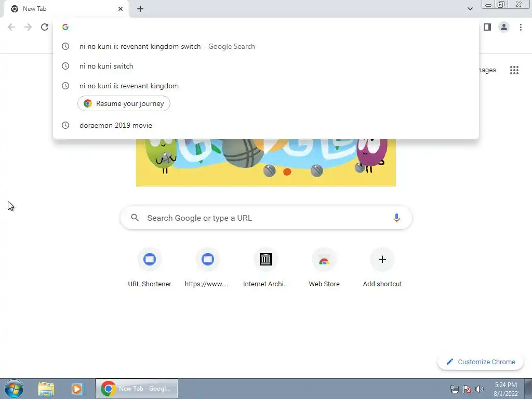Click the Google G icon in the omnibox
The width and height of the screenshot is (532, 399).
[65, 27]
